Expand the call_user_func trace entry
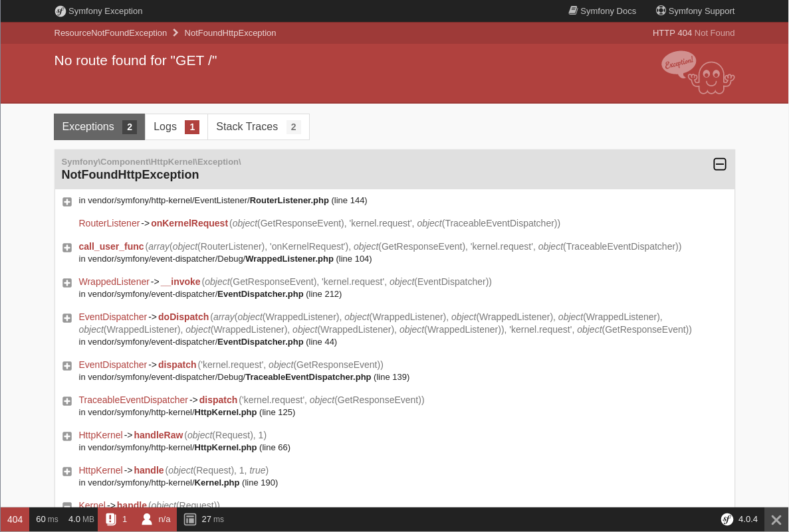The width and height of the screenshot is (789, 532). coord(67,248)
